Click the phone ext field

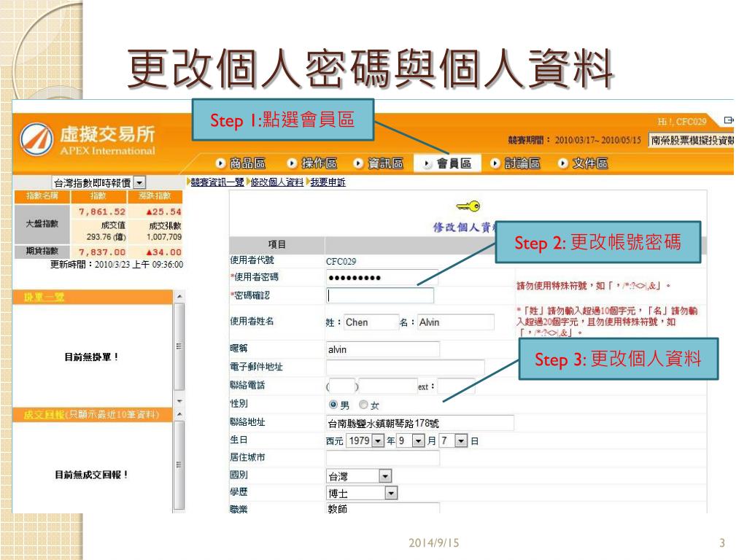[456, 386]
